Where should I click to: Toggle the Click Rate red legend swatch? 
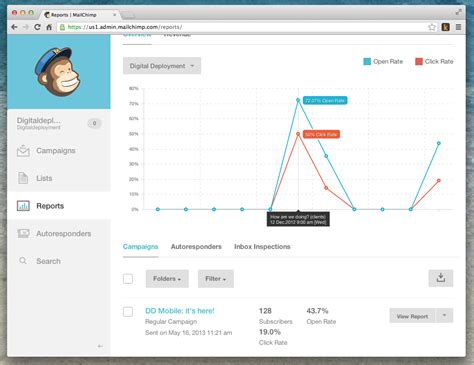point(419,61)
